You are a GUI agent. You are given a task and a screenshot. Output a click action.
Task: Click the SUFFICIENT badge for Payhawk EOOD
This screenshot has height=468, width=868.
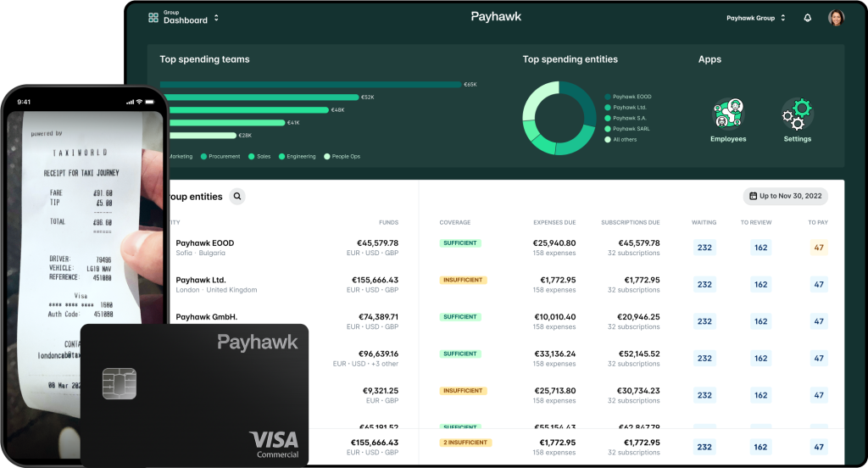pos(460,243)
